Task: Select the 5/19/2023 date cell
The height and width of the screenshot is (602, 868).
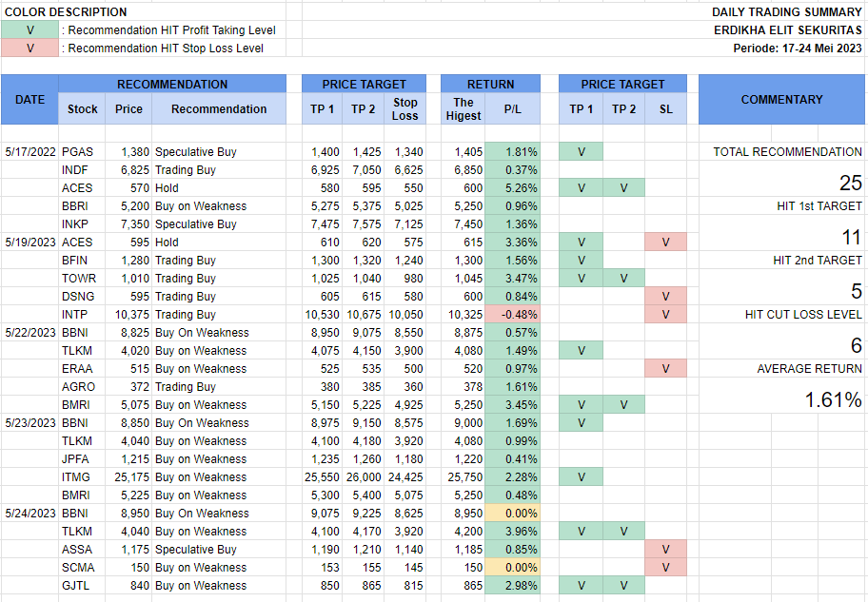Action: [30, 243]
